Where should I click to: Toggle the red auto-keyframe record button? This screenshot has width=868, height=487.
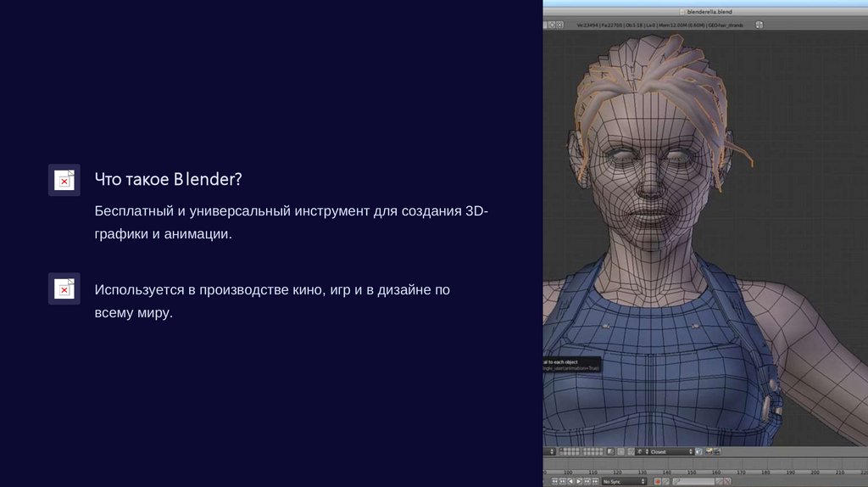point(658,481)
